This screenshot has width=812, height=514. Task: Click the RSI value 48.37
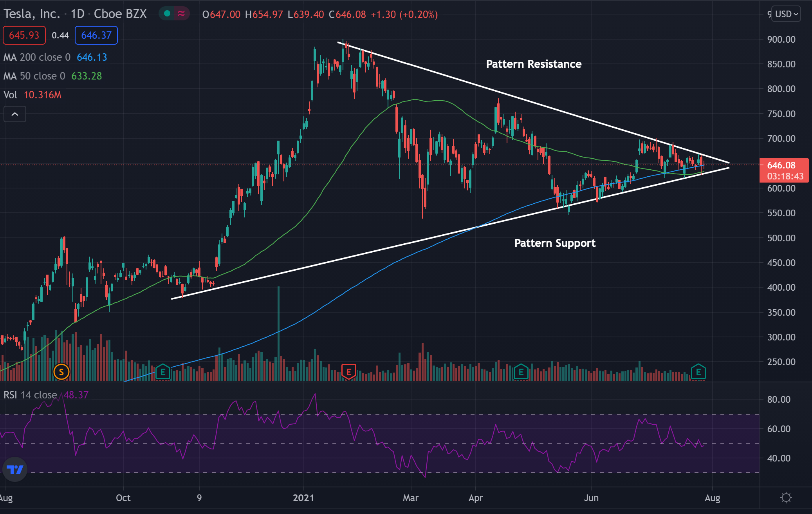[76, 395]
